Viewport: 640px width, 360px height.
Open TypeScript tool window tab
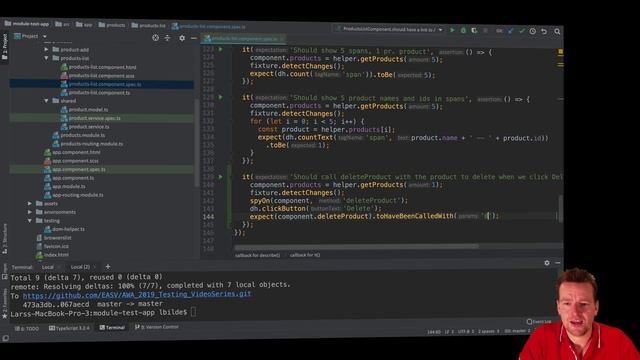(69, 328)
